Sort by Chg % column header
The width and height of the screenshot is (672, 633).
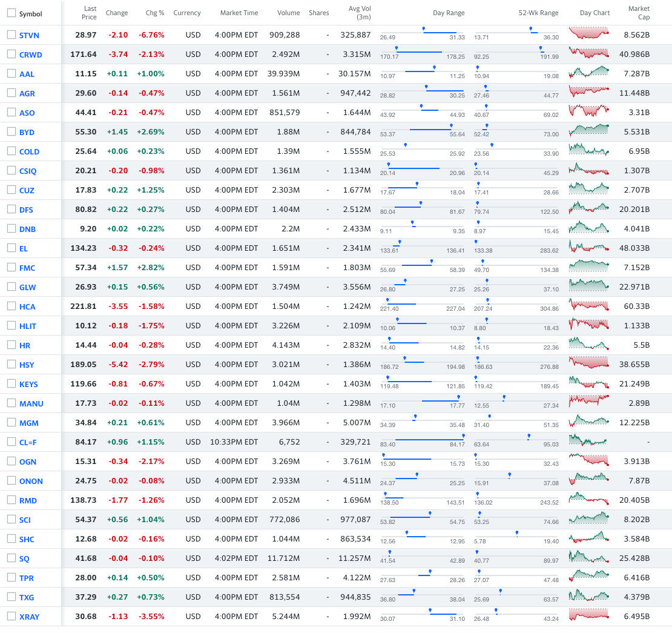pyautogui.click(x=155, y=13)
